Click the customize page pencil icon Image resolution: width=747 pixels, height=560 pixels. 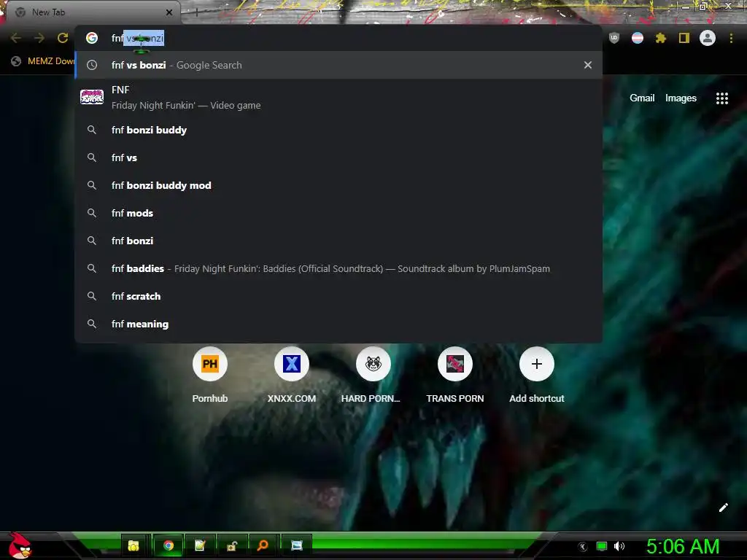tap(723, 507)
